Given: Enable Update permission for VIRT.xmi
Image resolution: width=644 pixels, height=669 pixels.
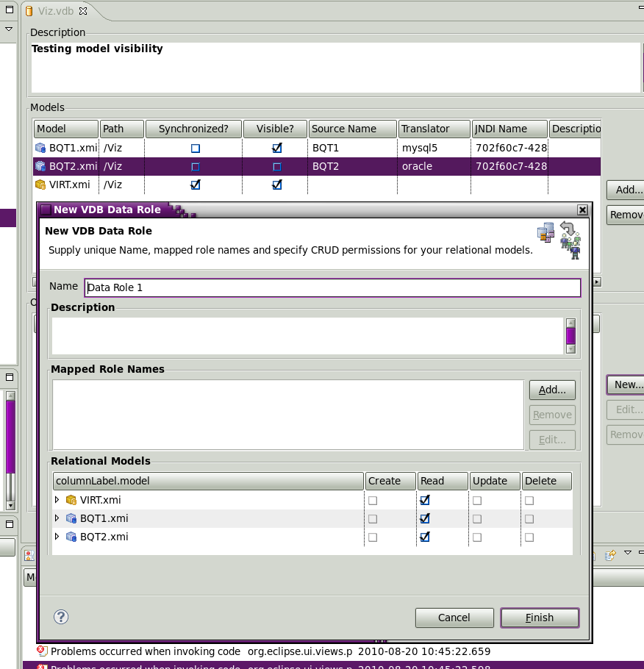Looking at the screenshot, I should [x=477, y=501].
